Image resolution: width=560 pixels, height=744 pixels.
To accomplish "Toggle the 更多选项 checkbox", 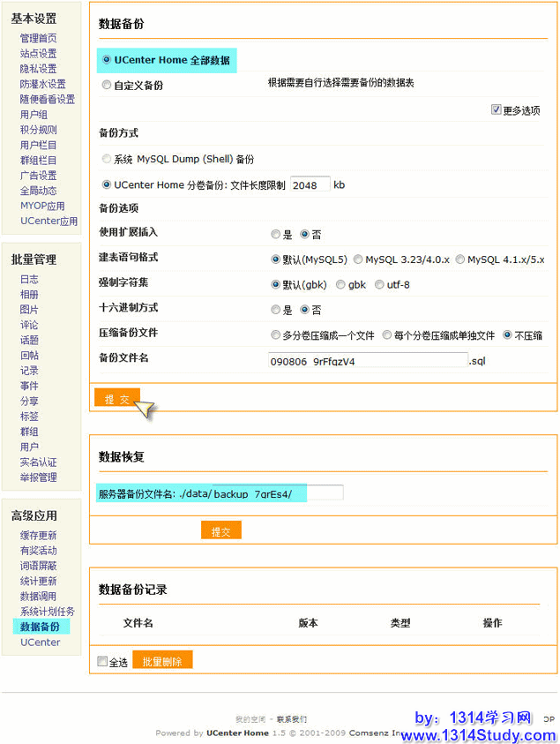I will point(497,110).
